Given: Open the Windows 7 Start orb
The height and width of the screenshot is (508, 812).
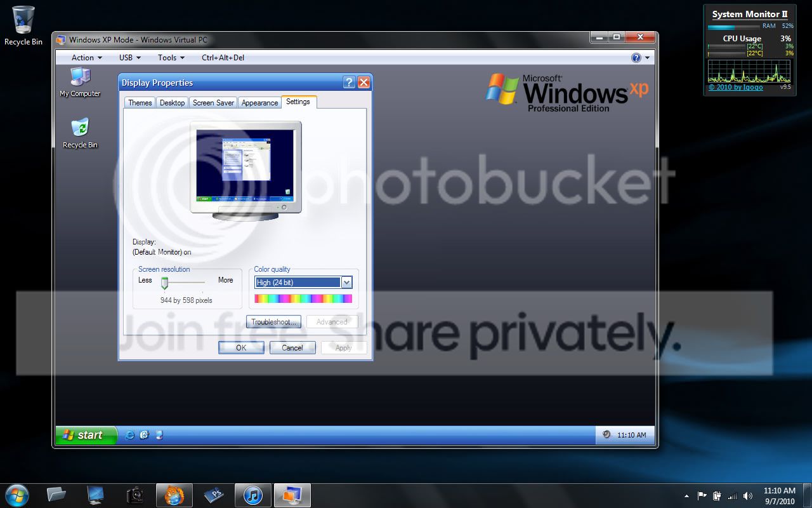Looking at the screenshot, I should [x=16, y=495].
